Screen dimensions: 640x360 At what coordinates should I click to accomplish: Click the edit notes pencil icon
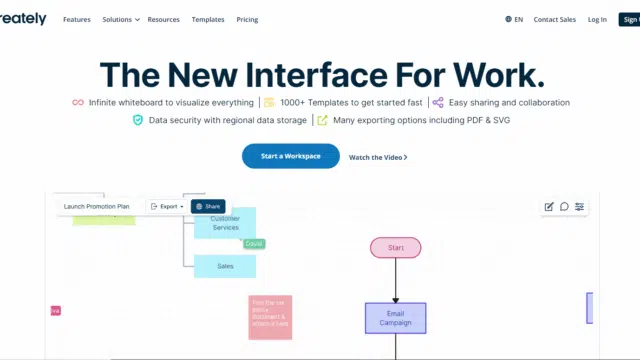549,207
